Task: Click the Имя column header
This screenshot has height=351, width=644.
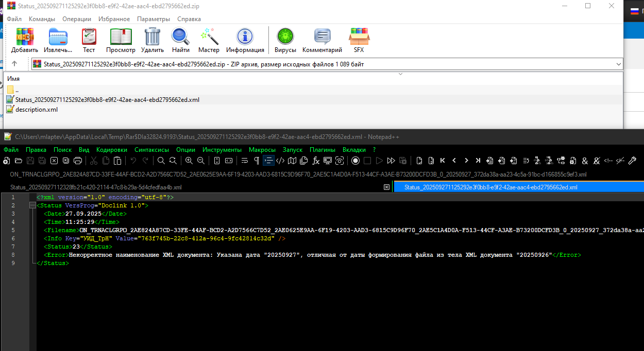Action: point(13,79)
